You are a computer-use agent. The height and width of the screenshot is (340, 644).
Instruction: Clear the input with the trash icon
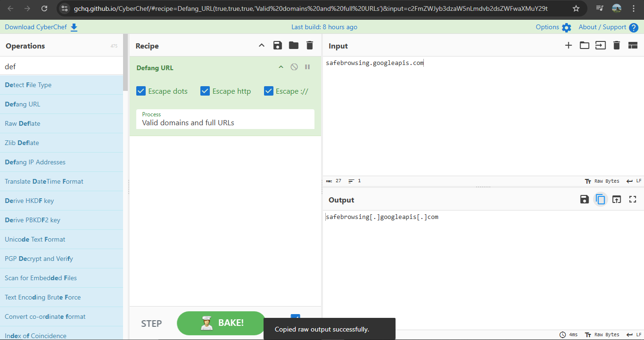tap(617, 46)
